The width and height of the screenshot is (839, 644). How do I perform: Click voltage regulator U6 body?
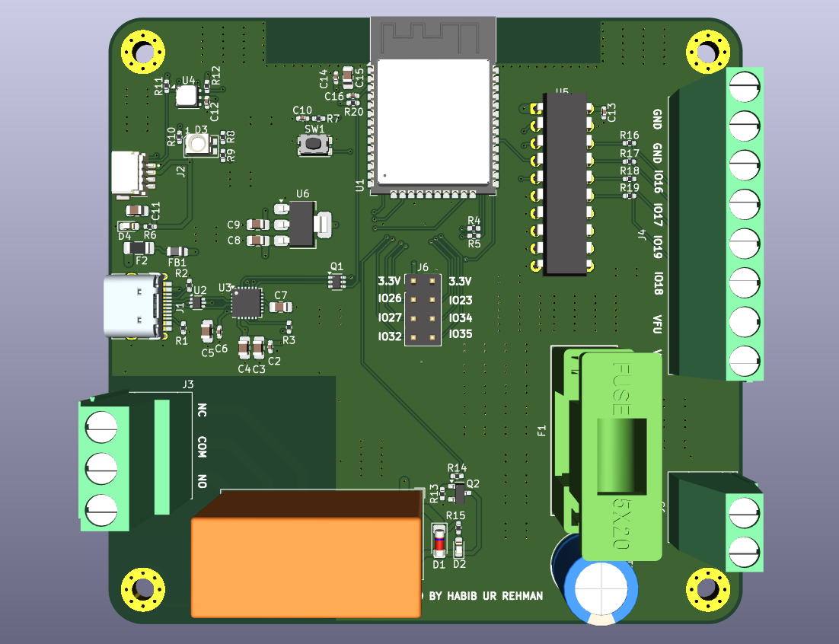coord(301,225)
